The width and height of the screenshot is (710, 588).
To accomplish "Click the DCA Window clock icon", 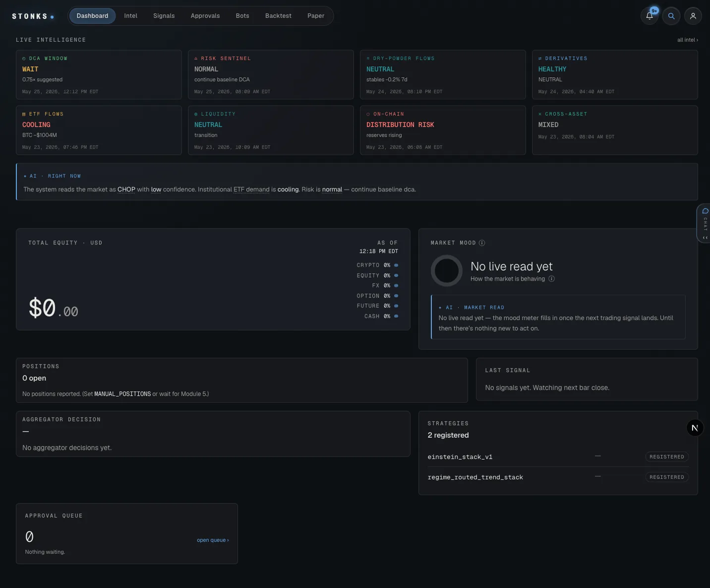I will point(24,59).
